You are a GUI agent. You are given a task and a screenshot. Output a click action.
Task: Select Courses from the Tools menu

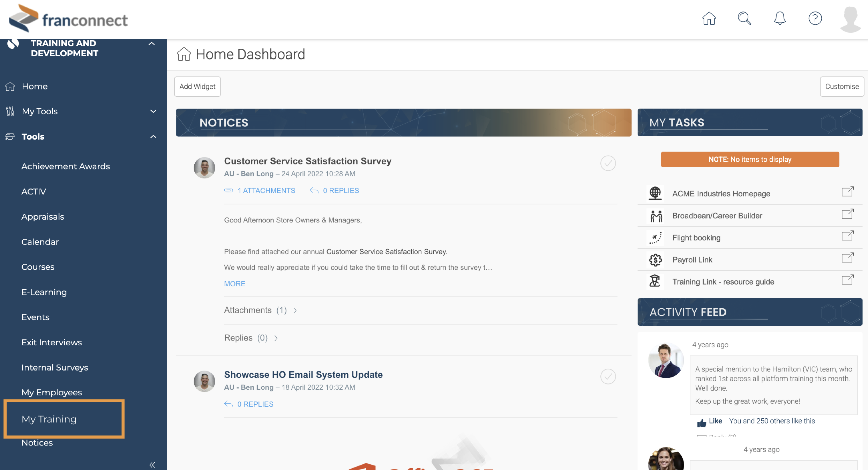[x=38, y=267]
